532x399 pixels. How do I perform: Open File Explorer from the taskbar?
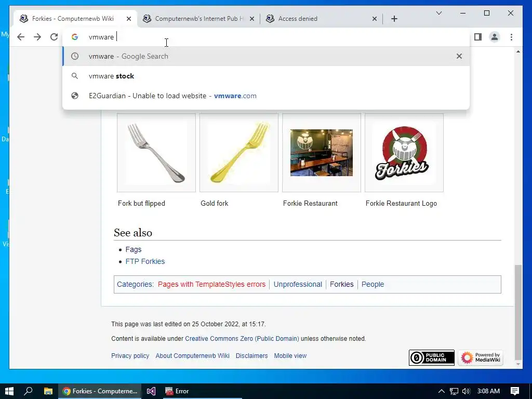[48, 391]
